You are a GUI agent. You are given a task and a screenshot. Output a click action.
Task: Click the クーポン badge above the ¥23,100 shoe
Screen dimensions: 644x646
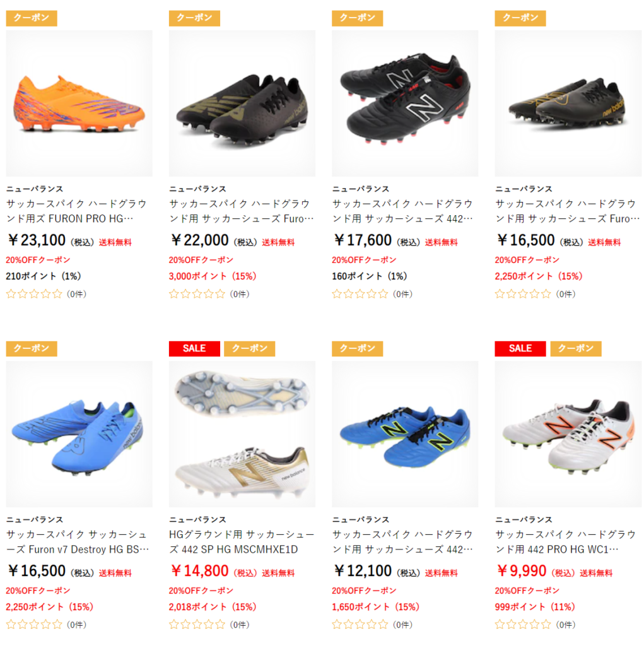point(32,18)
